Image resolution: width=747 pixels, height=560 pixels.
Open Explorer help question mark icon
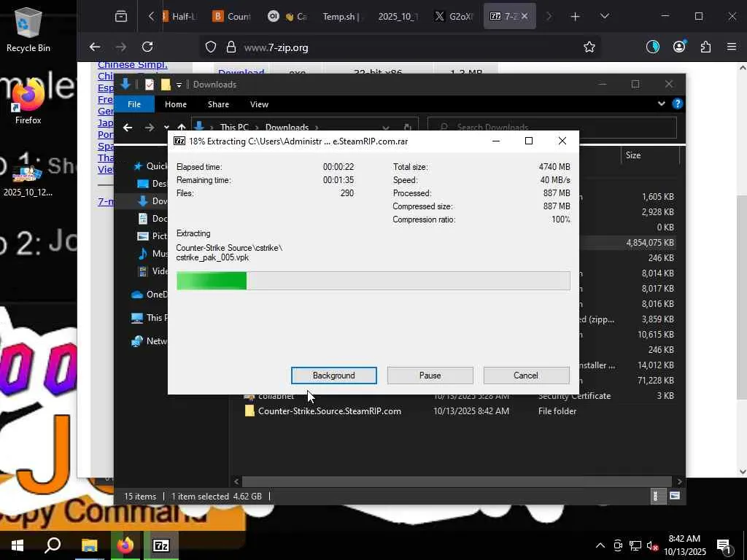tap(677, 104)
